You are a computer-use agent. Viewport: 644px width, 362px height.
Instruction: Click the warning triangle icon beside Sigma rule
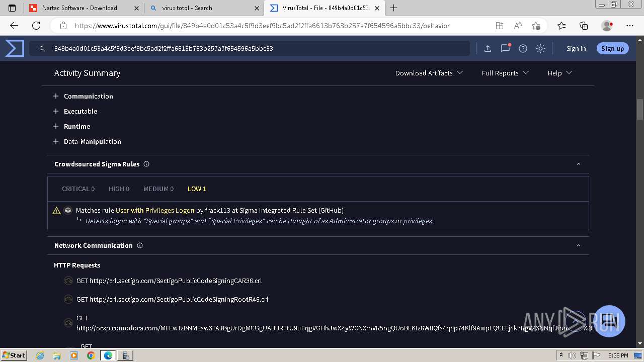(x=57, y=210)
